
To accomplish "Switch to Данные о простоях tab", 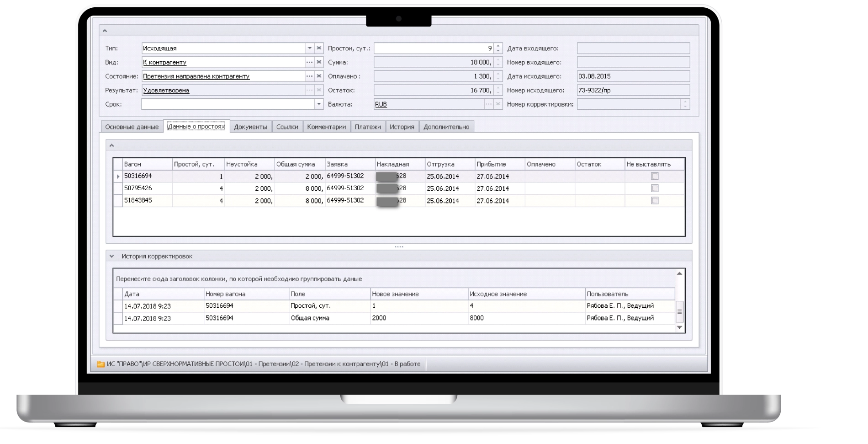I will click(196, 126).
